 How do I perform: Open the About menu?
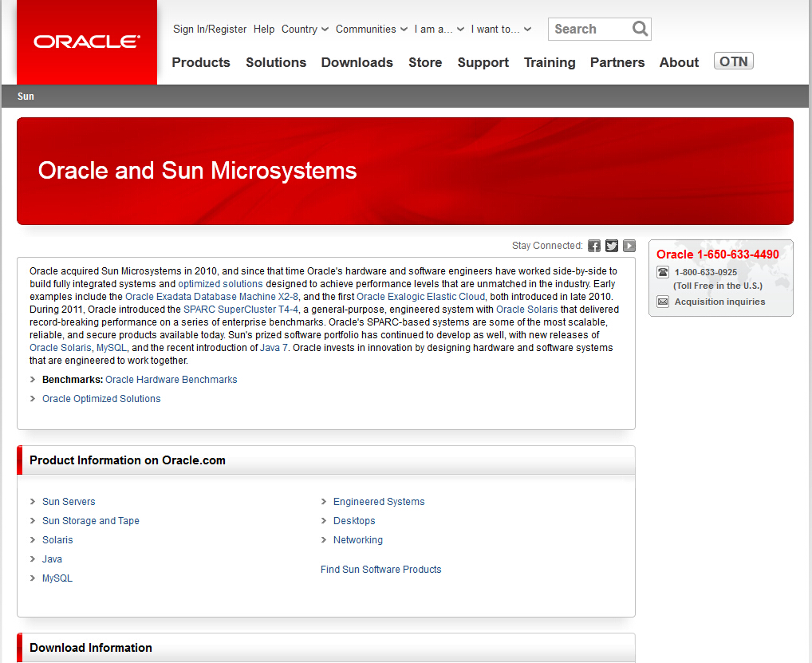coord(679,62)
